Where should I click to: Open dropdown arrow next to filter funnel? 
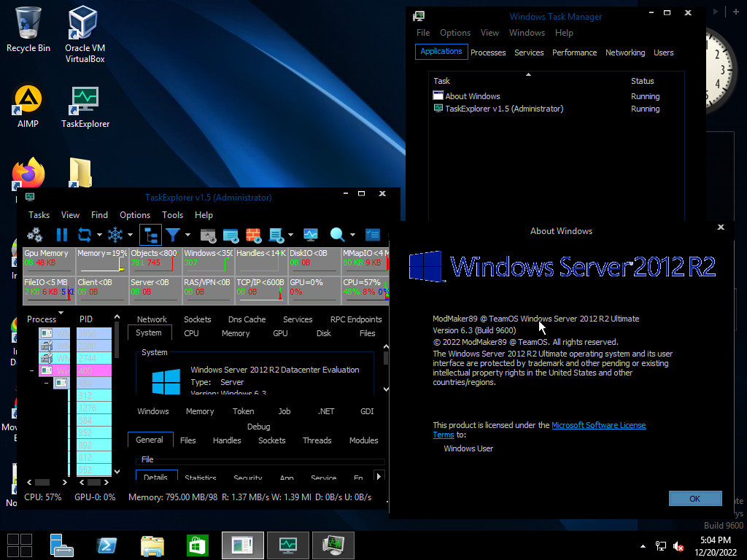[187, 235]
